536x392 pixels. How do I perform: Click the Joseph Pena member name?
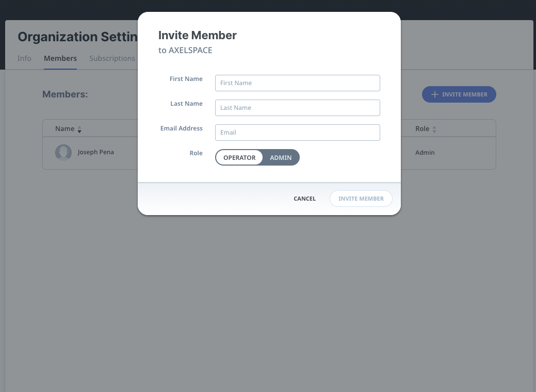point(96,153)
